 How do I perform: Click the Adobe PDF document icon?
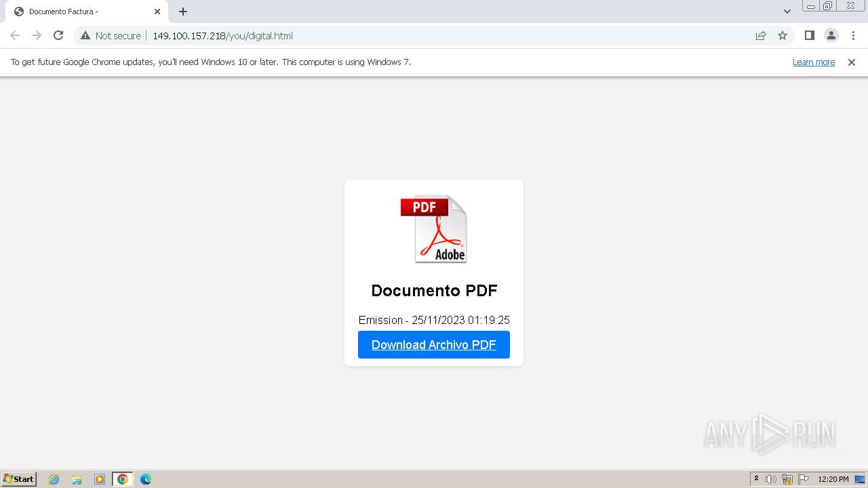[x=434, y=229]
